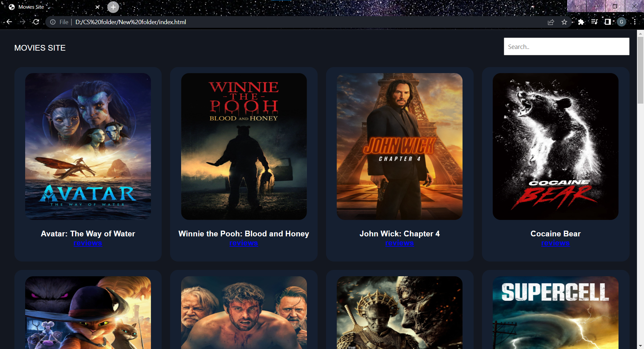Viewport: 644px width, 349px height.
Task: Focus the Search movies field
Action: click(566, 47)
